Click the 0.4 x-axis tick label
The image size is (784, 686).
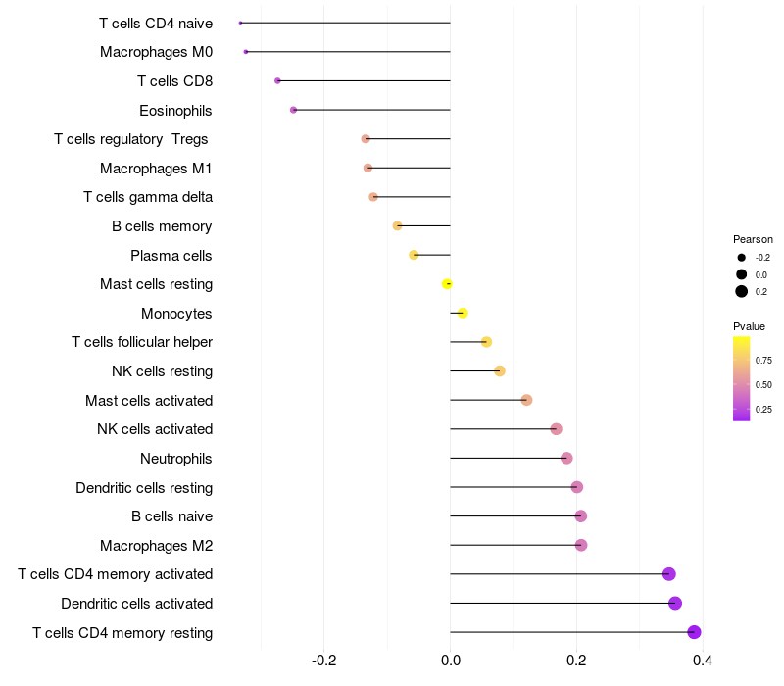pos(703,661)
